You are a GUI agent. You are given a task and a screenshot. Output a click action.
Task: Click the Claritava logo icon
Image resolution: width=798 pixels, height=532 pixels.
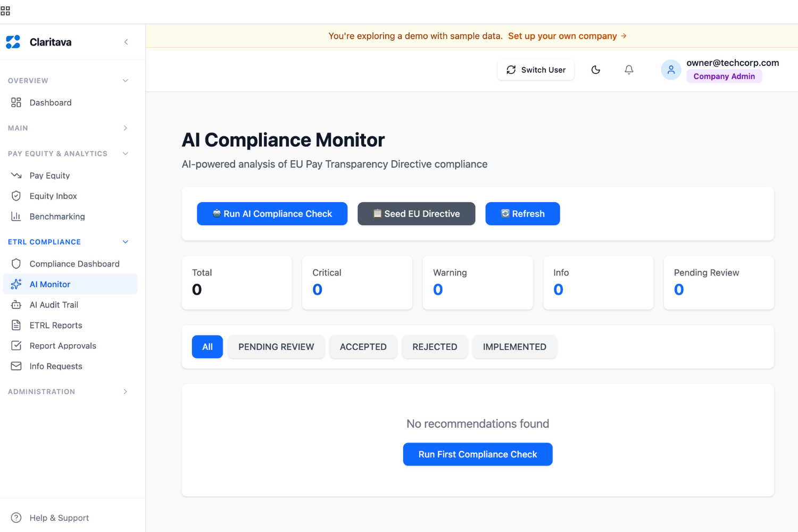pos(13,42)
